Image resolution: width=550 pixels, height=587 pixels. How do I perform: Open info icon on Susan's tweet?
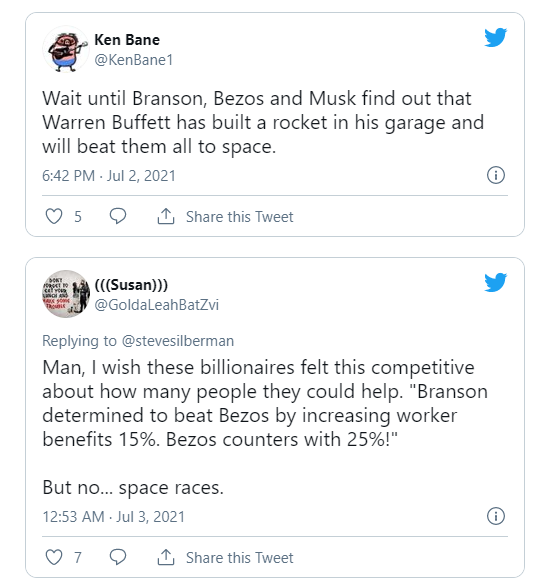coord(496,516)
